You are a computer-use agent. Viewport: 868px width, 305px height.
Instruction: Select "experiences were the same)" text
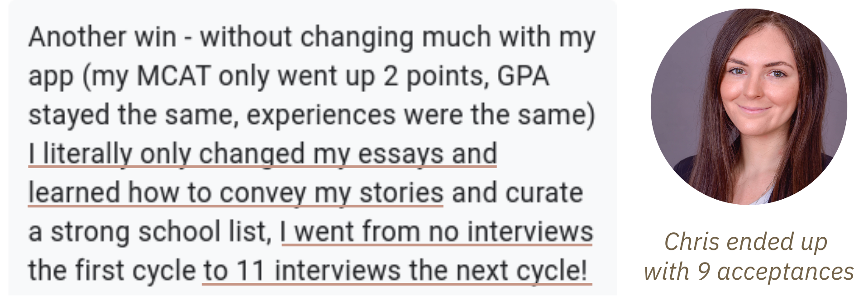coord(421,116)
